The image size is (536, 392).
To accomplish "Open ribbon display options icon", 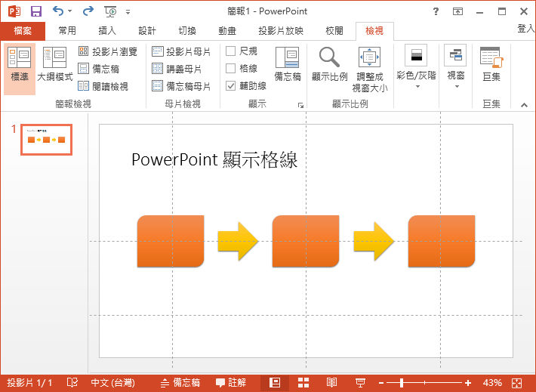I will [x=457, y=11].
